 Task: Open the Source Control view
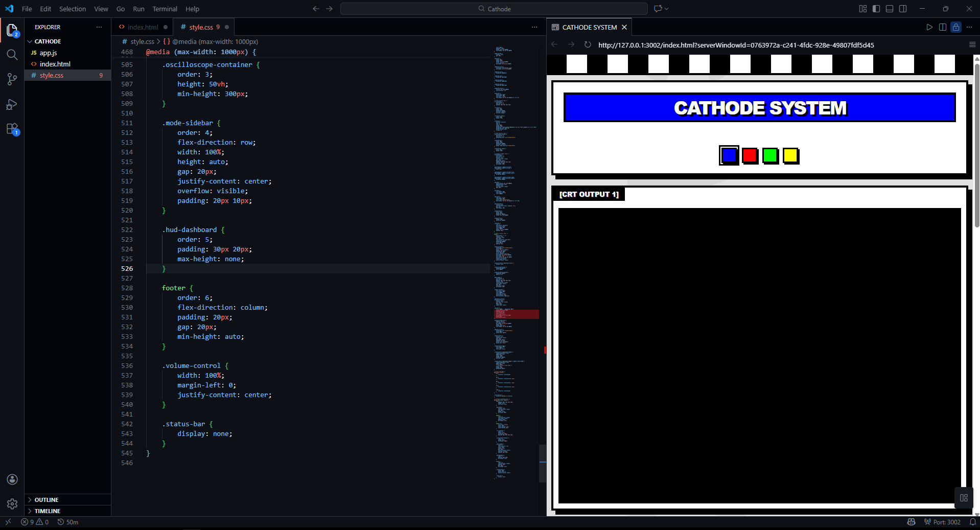[x=12, y=79]
